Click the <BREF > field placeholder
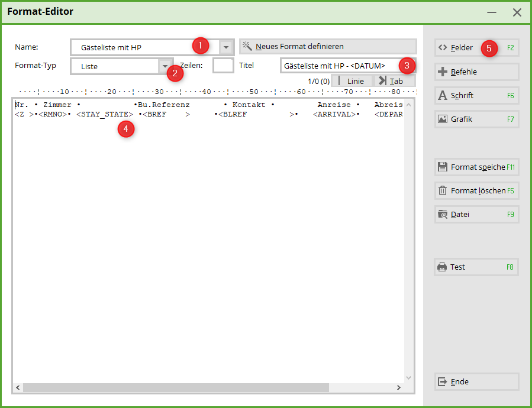Image resolution: width=532 pixels, height=408 pixels. (x=166, y=114)
